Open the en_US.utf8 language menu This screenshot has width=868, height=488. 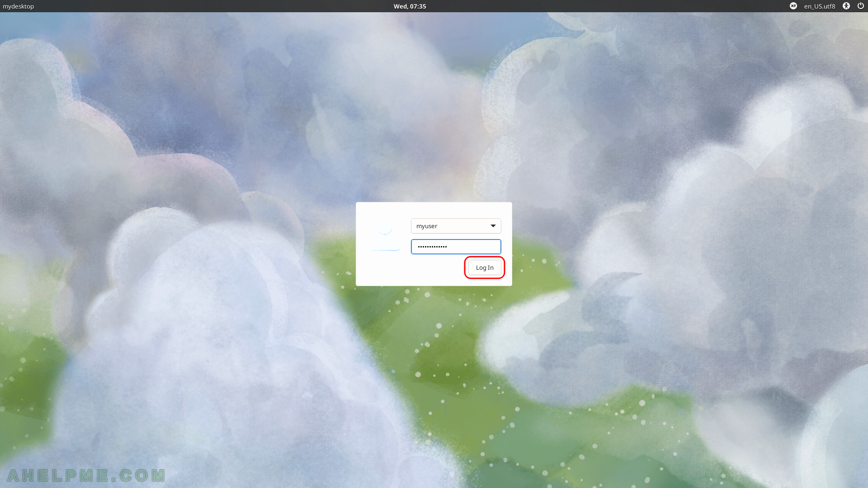click(x=820, y=6)
